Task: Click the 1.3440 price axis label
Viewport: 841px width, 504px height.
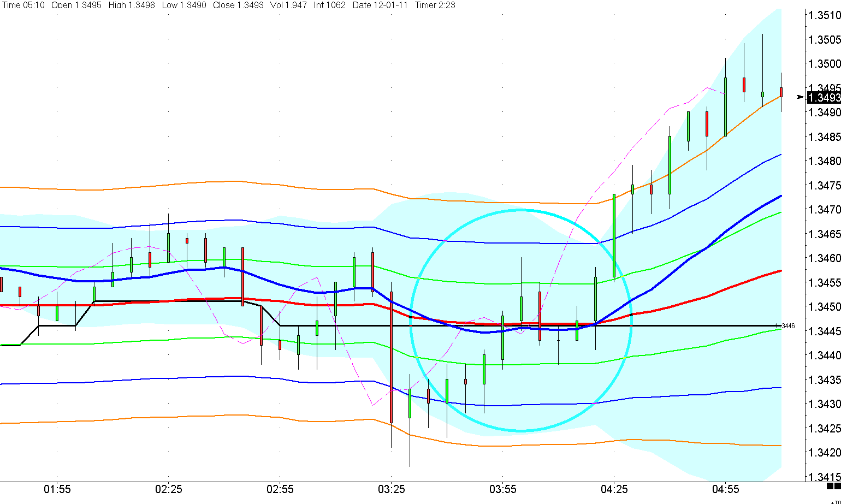Action: pos(825,355)
